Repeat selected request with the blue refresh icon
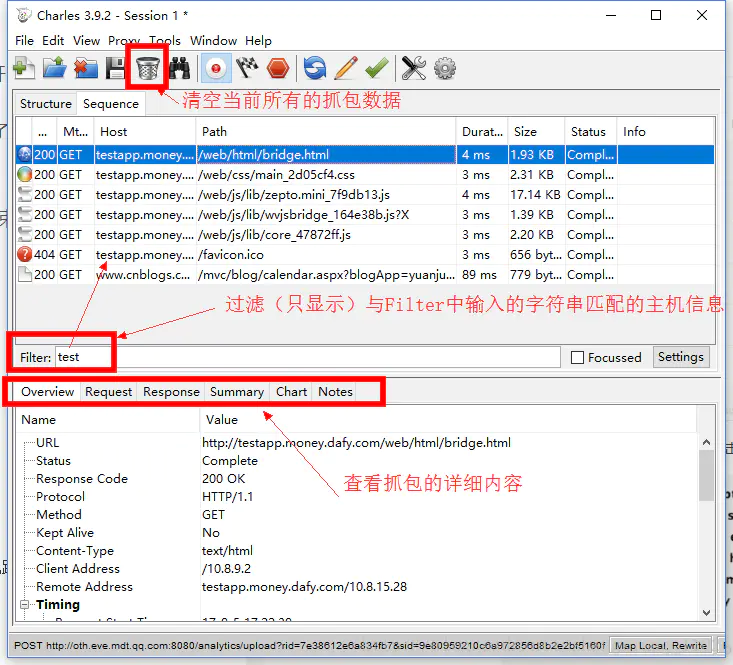Screen dimensions: 733x665 [315, 68]
